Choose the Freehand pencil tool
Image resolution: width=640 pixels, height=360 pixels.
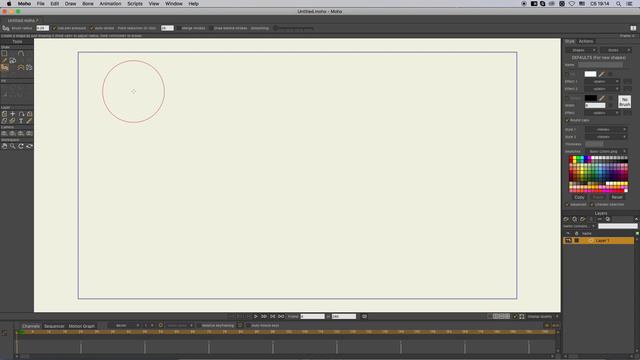click(4, 60)
